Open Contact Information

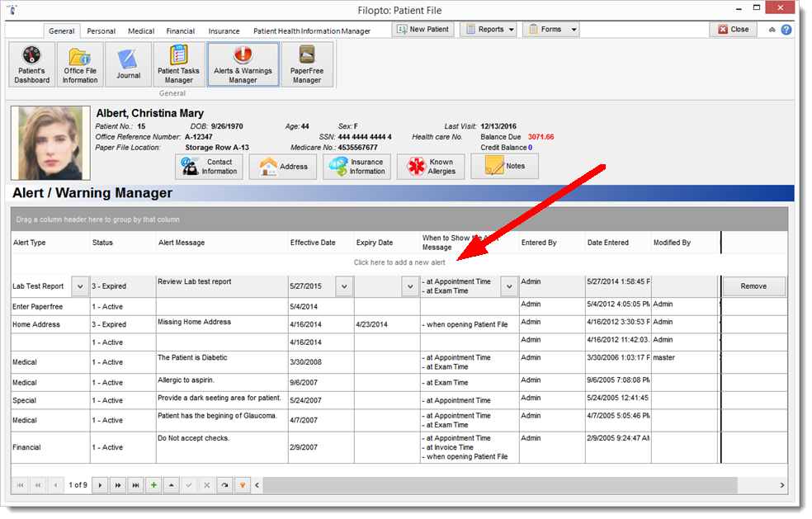(x=210, y=167)
